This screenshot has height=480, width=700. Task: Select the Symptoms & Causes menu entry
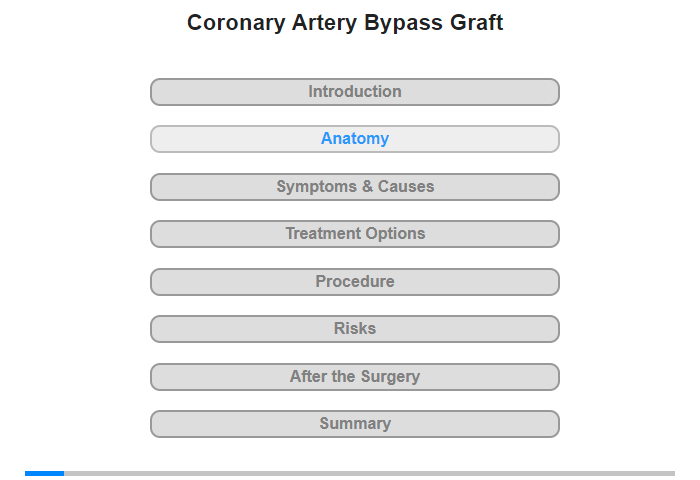[355, 187]
